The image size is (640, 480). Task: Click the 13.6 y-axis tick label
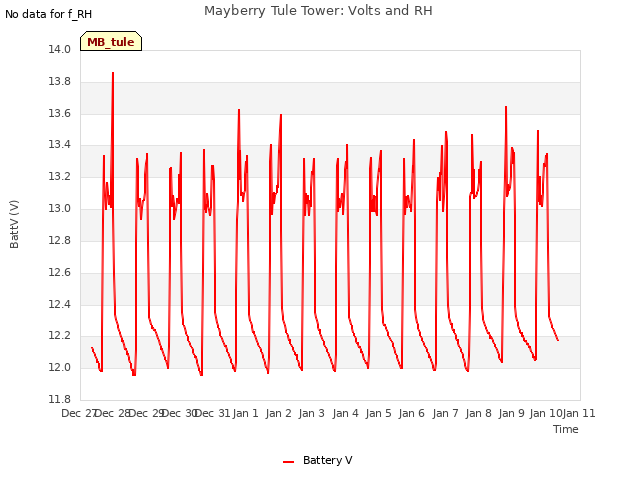(x=59, y=113)
